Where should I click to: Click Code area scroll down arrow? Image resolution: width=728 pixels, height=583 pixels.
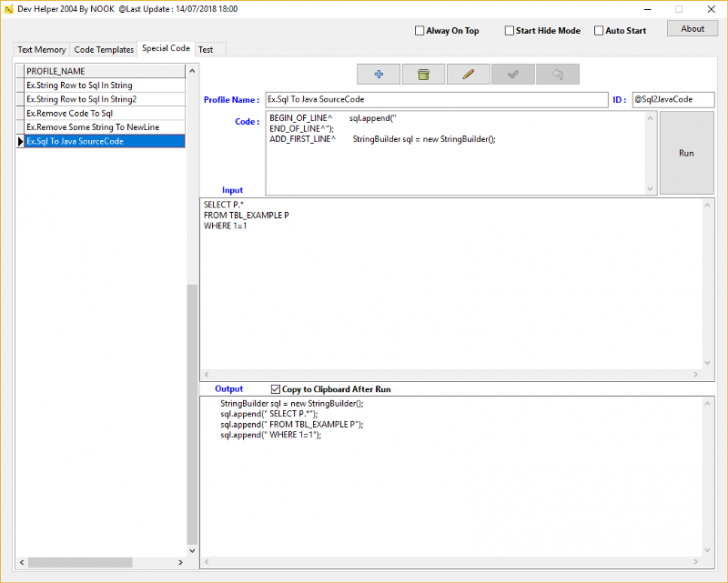[x=650, y=188]
